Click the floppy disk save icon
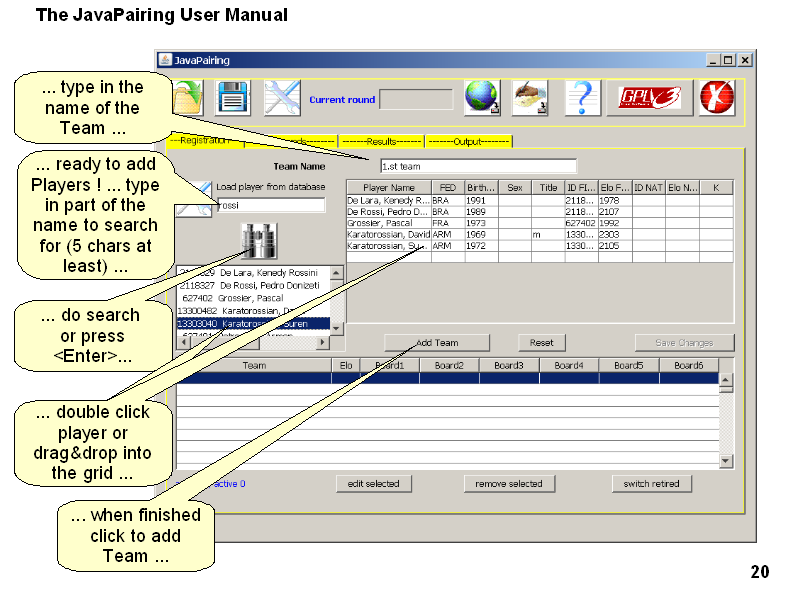The image size is (800, 600). click(x=232, y=98)
